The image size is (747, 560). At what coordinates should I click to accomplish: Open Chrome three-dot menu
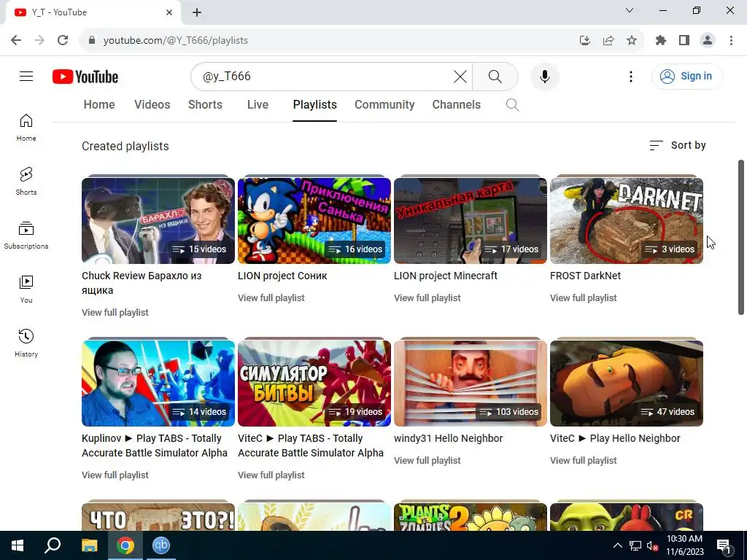[x=731, y=41]
